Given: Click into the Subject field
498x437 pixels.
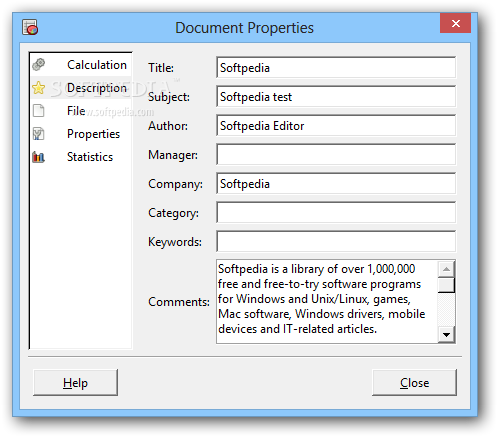Looking at the screenshot, I should [x=336, y=97].
